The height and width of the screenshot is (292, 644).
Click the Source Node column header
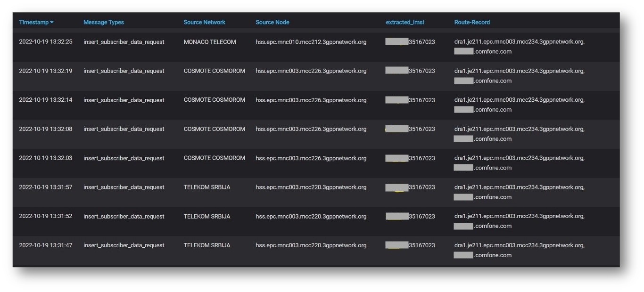(x=272, y=22)
